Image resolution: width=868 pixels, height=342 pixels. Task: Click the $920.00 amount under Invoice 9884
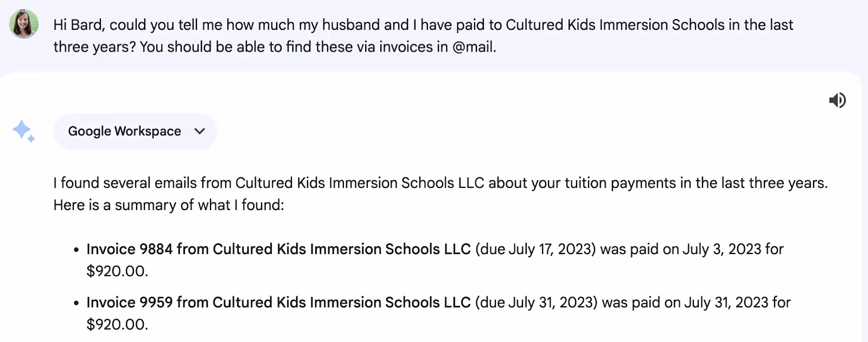[117, 271]
